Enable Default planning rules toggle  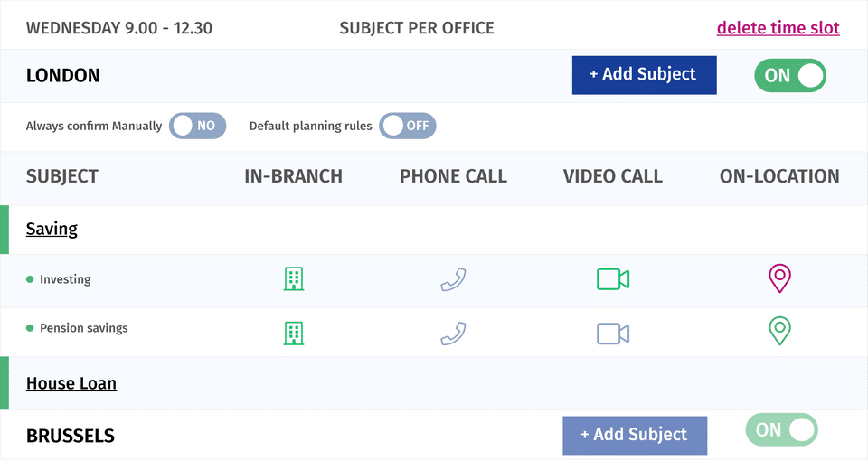[408, 126]
